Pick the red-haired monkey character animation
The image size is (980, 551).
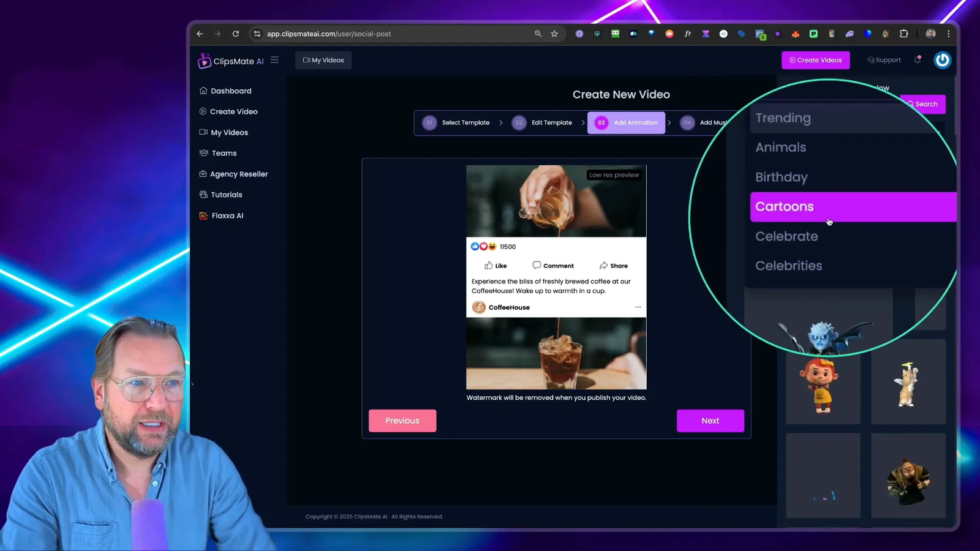click(823, 386)
